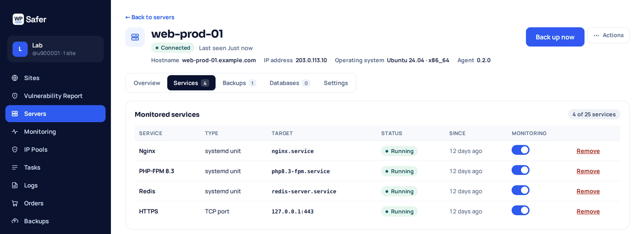Image resolution: width=644 pixels, height=234 pixels.
Task: Click the Monitored services heading
Action: [x=167, y=115]
